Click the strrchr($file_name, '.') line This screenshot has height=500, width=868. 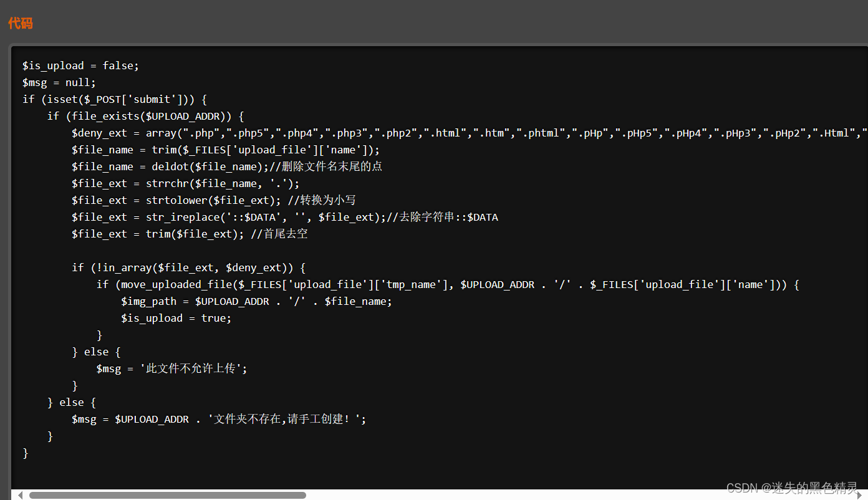(x=186, y=183)
